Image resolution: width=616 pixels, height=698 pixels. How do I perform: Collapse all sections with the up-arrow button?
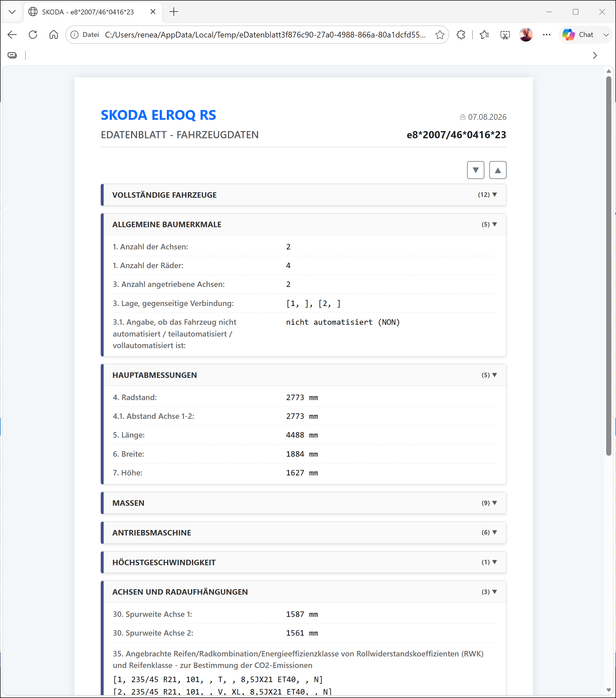click(498, 170)
